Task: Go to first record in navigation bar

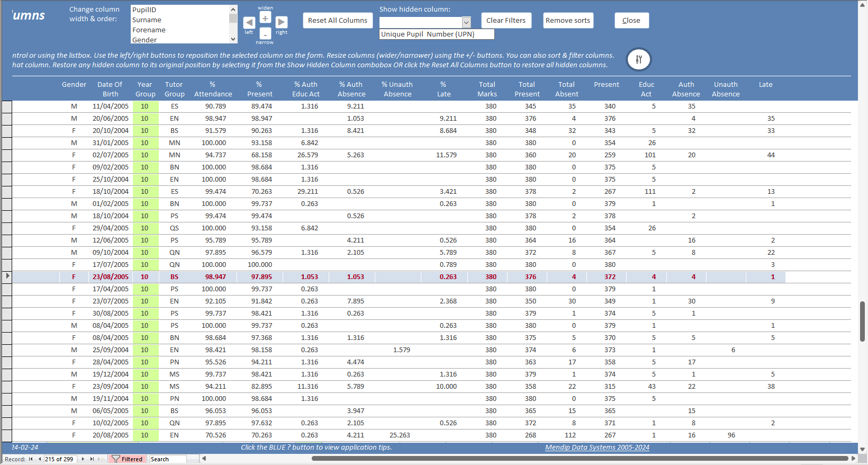Action: pos(31,459)
